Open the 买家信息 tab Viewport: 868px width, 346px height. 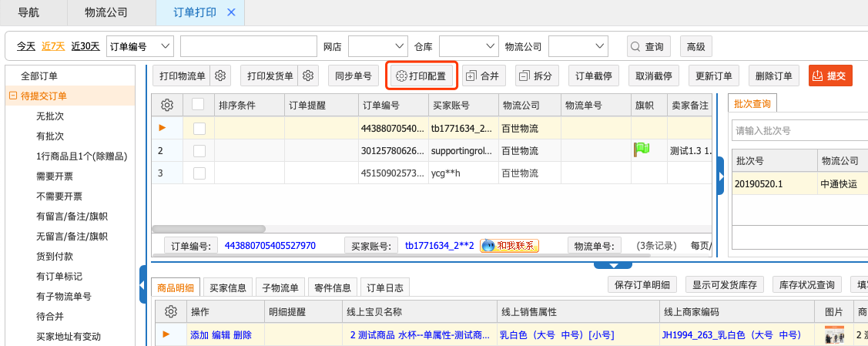[228, 287]
